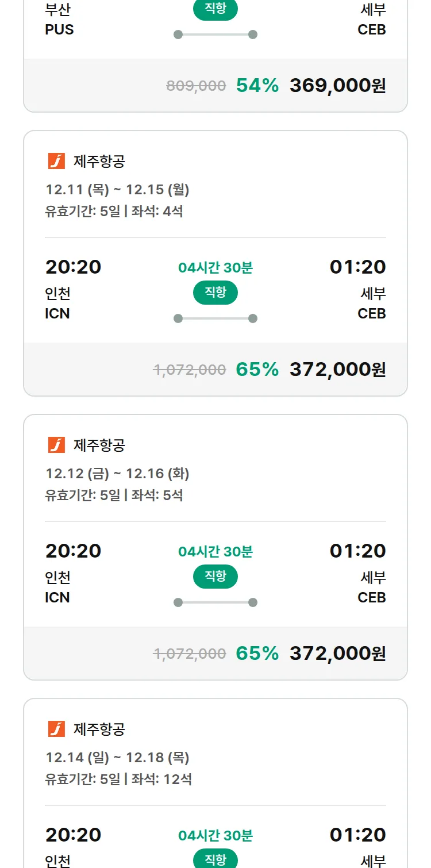Click the 54% discount label
This screenshot has height=868, width=431.
(257, 86)
